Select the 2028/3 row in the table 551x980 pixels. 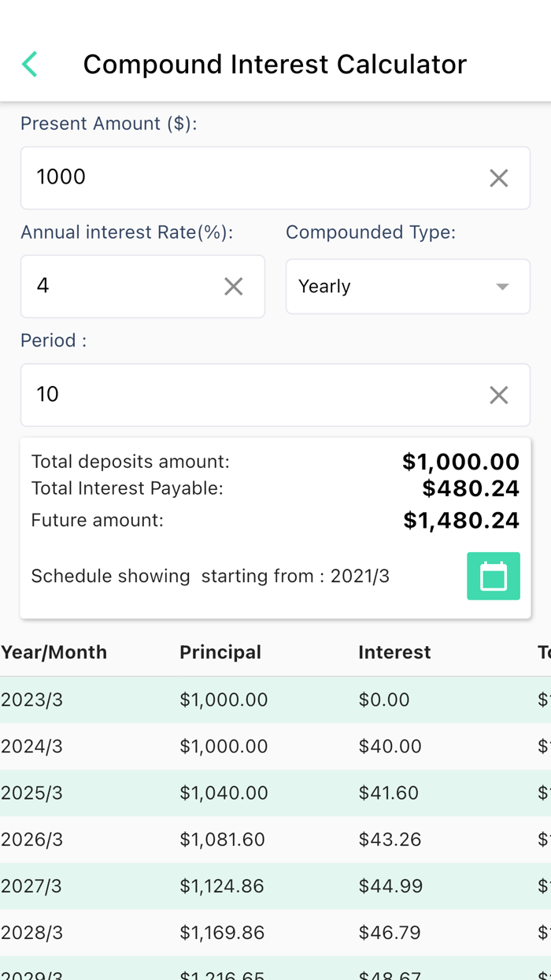[236, 932]
